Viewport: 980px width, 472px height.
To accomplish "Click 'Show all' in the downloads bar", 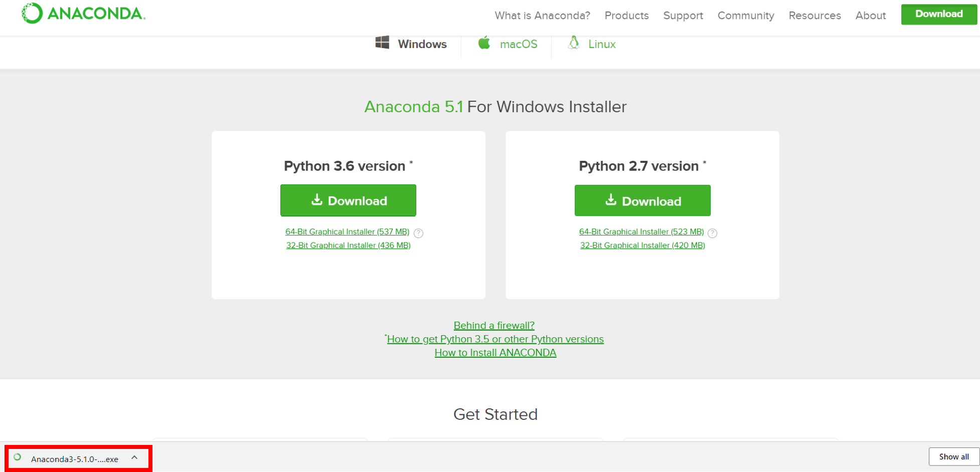I will click(x=953, y=456).
